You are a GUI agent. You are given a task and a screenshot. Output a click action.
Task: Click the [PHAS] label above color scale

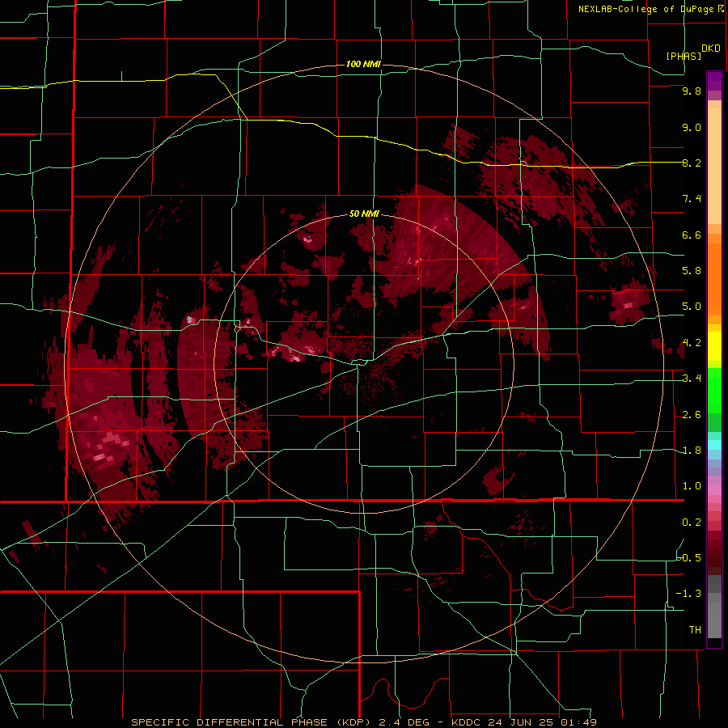click(684, 56)
